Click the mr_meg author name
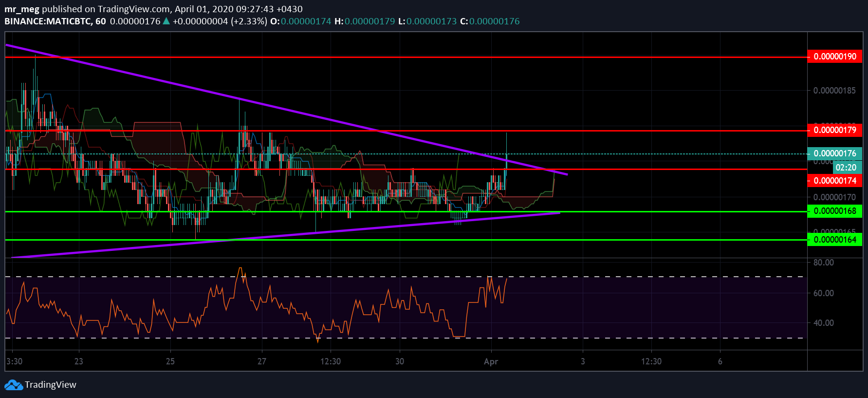Screen dimensions: 868x398 [22, 9]
